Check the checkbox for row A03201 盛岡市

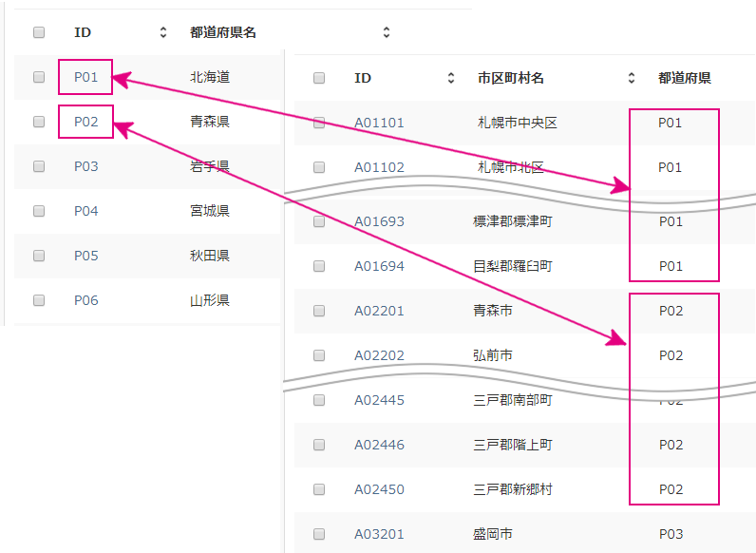[319, 534]
